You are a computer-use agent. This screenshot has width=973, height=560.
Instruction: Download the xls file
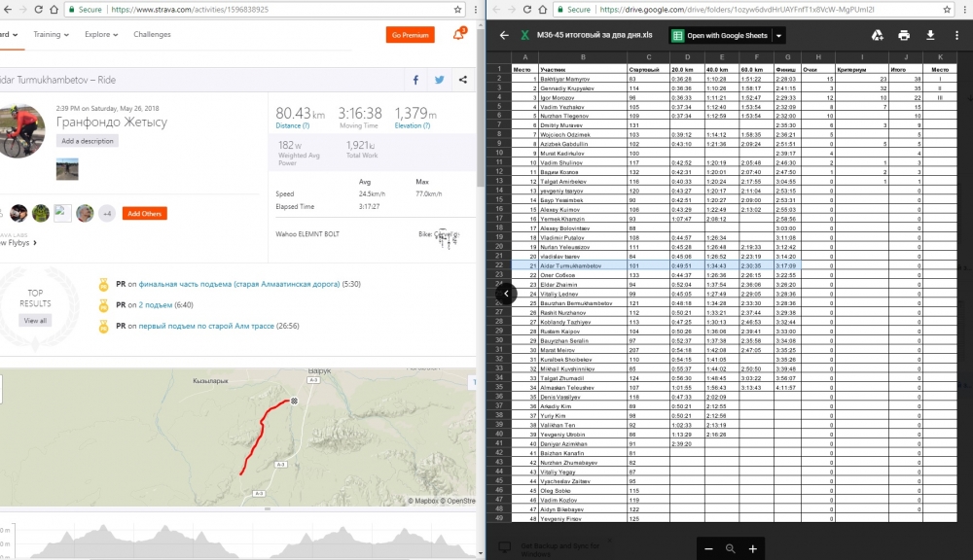click(x=930, y=35)
